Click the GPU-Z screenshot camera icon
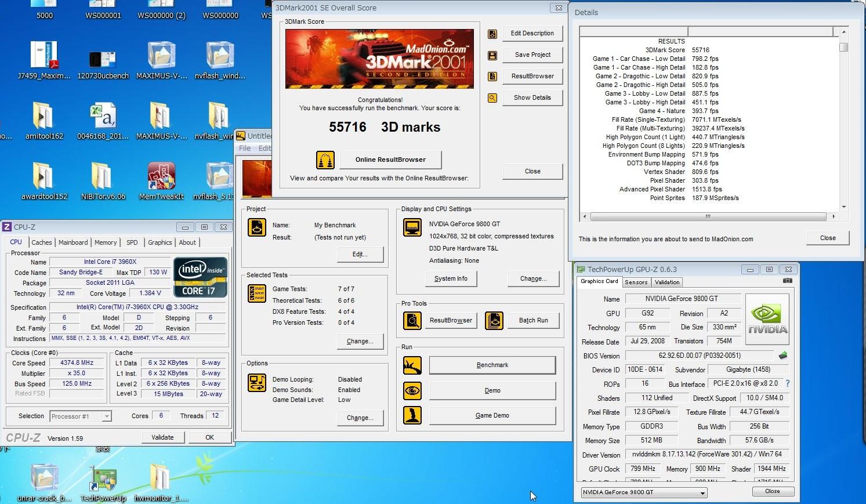This screenshot has height=504, width=866. point(787,281)
